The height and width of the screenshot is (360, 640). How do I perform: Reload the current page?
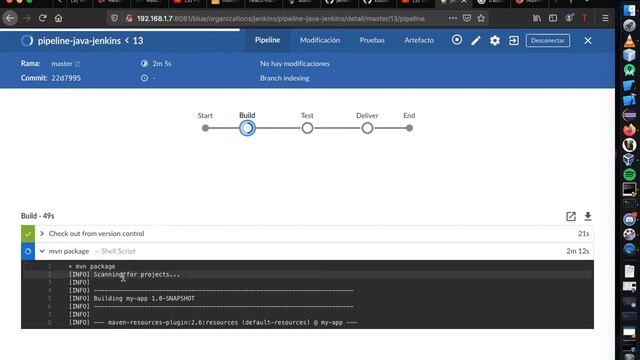click(42, 18)
